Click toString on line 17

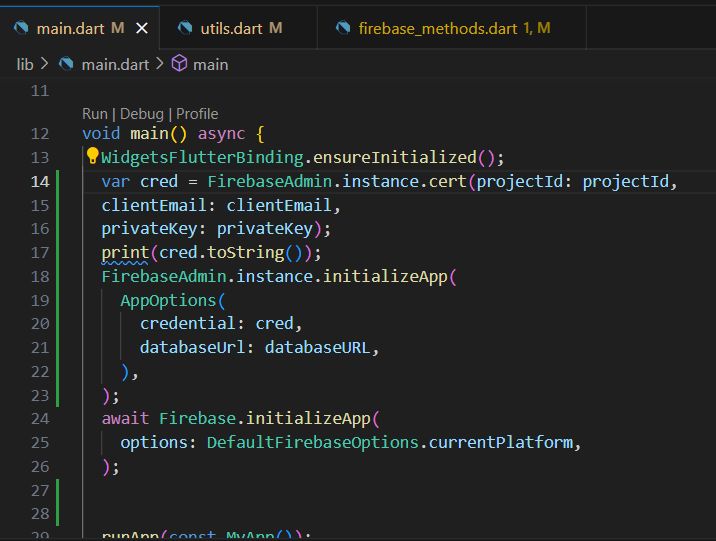point(246,252)
